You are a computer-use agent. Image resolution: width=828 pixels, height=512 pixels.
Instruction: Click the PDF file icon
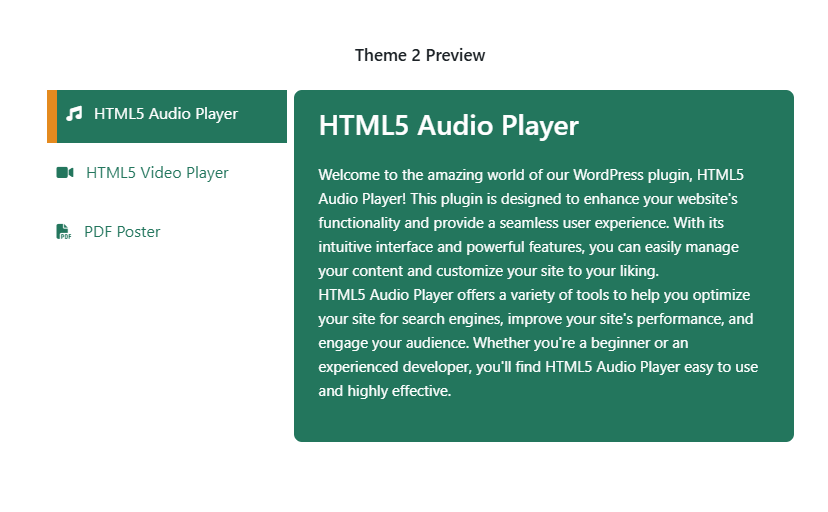64,232
